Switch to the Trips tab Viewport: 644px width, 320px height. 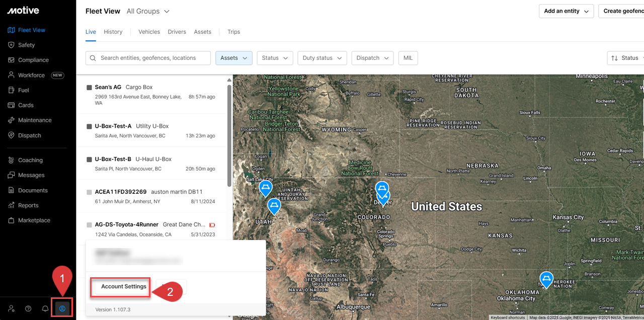click(x=233, y=32)
